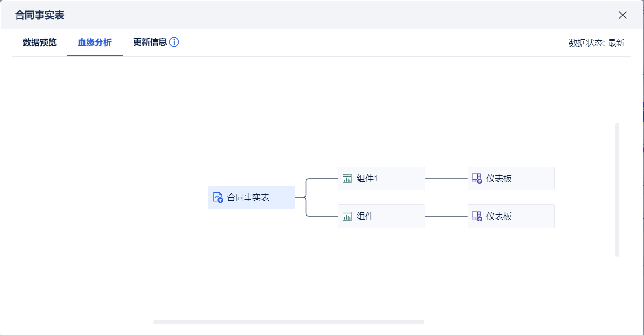Viewport: 644px width, 335px height.
Task: Click the horizontal scrollbar below the lineage graph
Action: [x=288, y=322]
